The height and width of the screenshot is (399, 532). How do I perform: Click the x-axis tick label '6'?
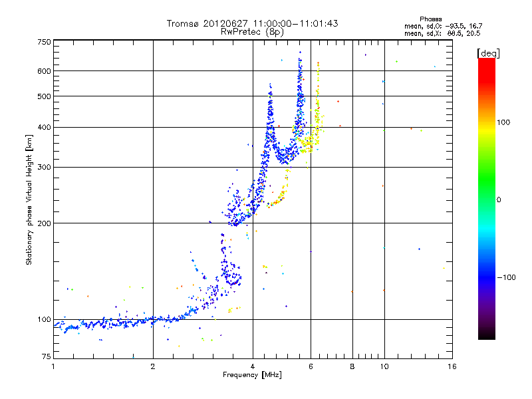click(311, 366)
